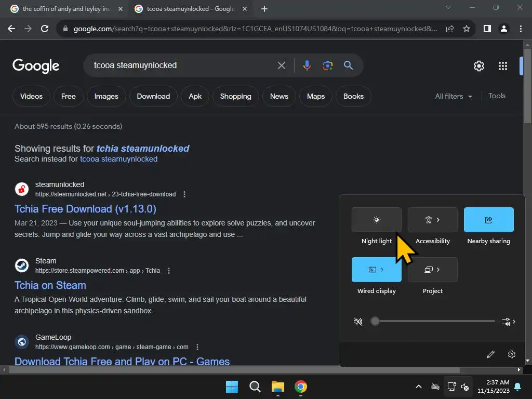Open 'Tchia on Steam' result

50,285
